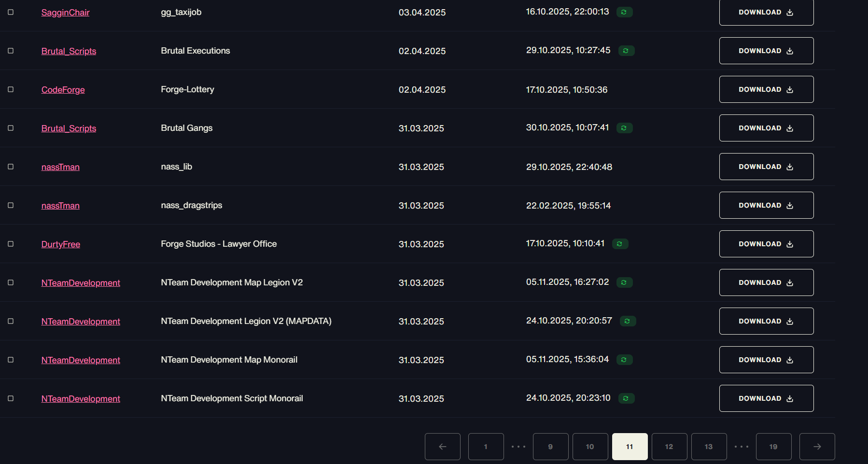The height and width of the screenshot is (464, 868).
Task: Click the Forge-Lottery asset name
Action: click(x=188, y=89)
